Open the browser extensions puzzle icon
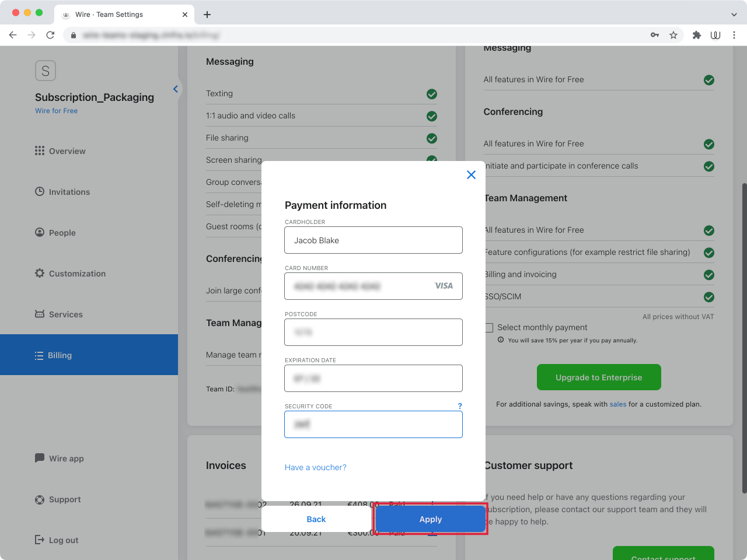This screenshot has width=747, height=560. click(x=697, y=35)
